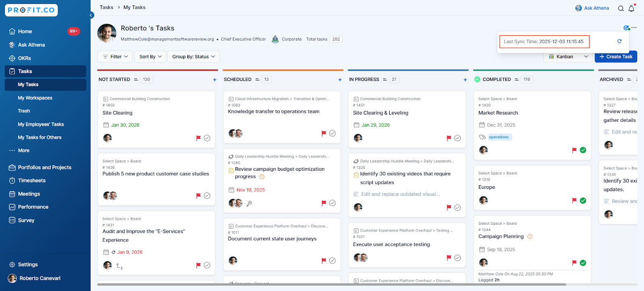The image size is (644, 291).
Task: Click red flag on Knowledge transfer card
Action: coord(324,133)
